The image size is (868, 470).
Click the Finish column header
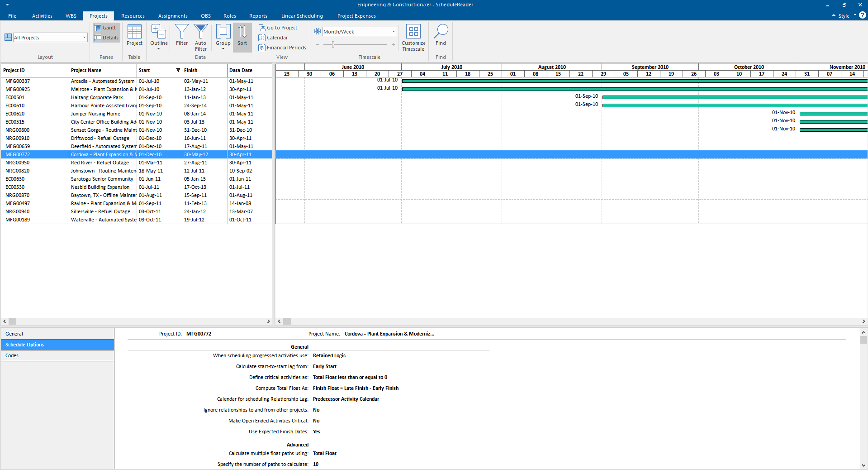[x=204, y=70]
